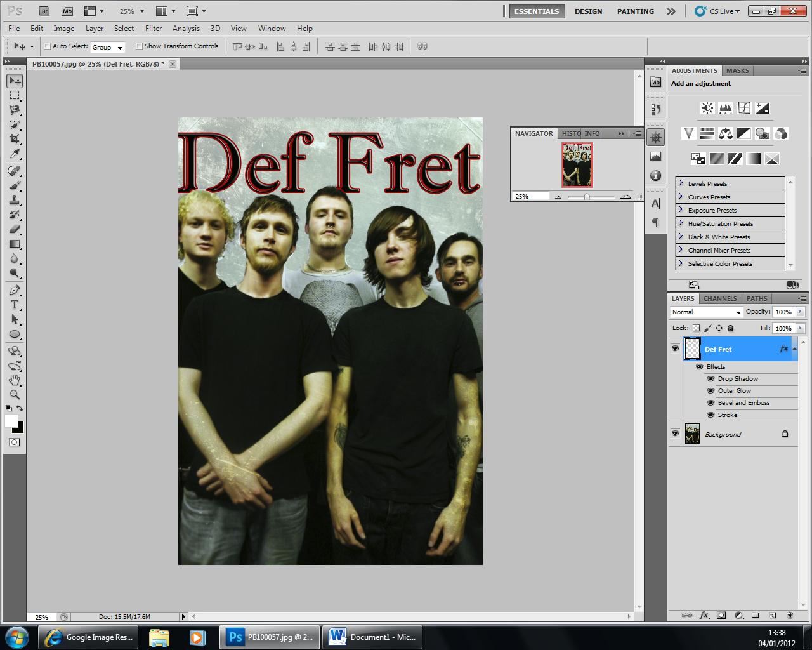Hide the Stroke effect
Viewport: 812px width, 650px height.
click(x=710, y=415)
